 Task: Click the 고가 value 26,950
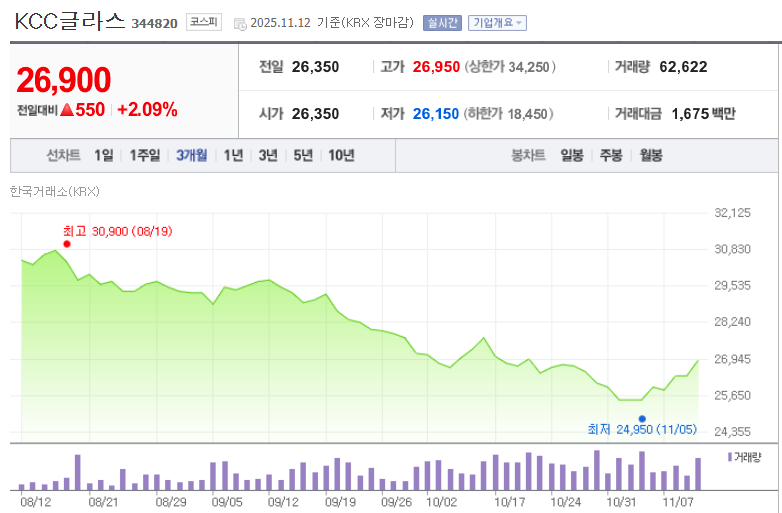click(436, 67)
